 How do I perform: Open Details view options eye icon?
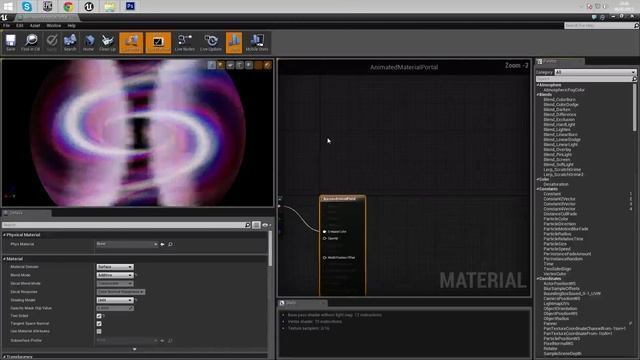tap(266, 225)
